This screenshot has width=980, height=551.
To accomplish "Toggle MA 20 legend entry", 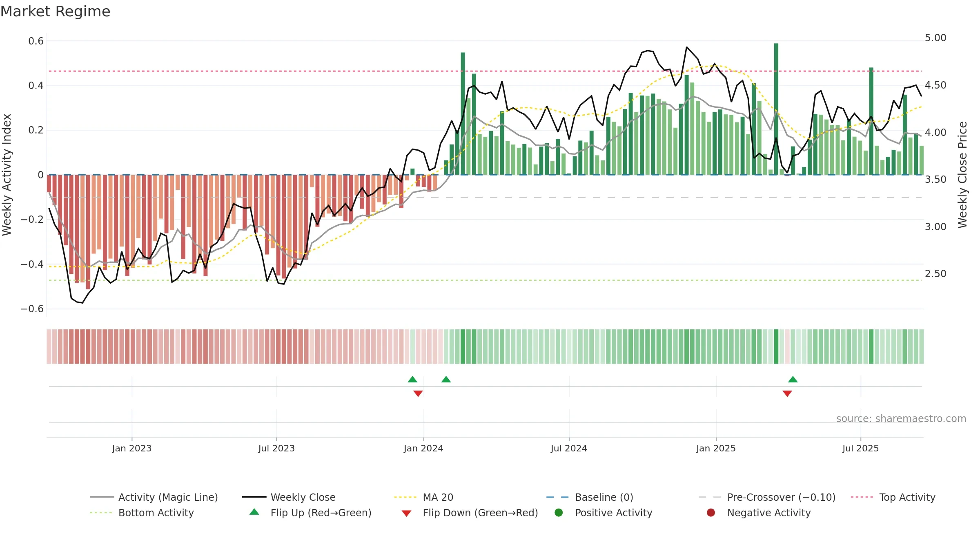I will pos(424,497).
